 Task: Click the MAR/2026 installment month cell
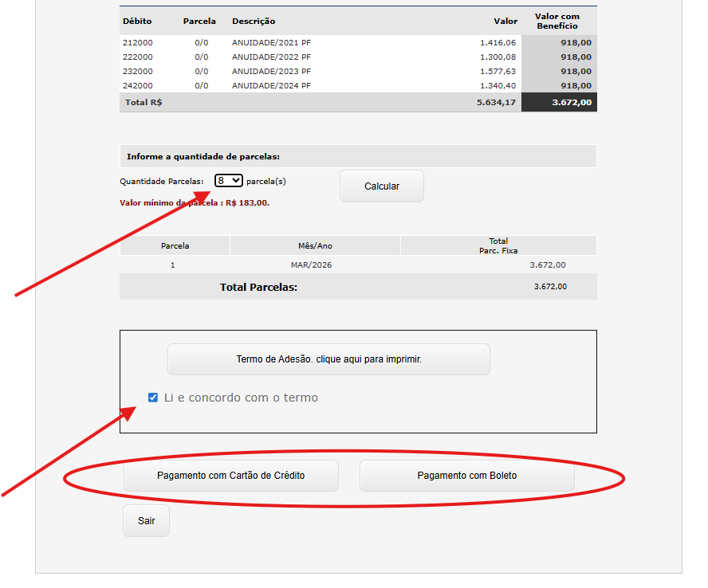point(311,265)
